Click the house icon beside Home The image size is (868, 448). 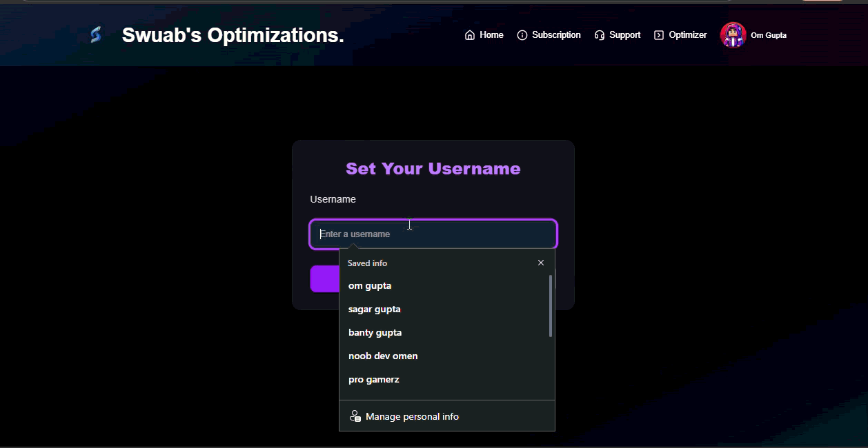click(x=470, y=35)
